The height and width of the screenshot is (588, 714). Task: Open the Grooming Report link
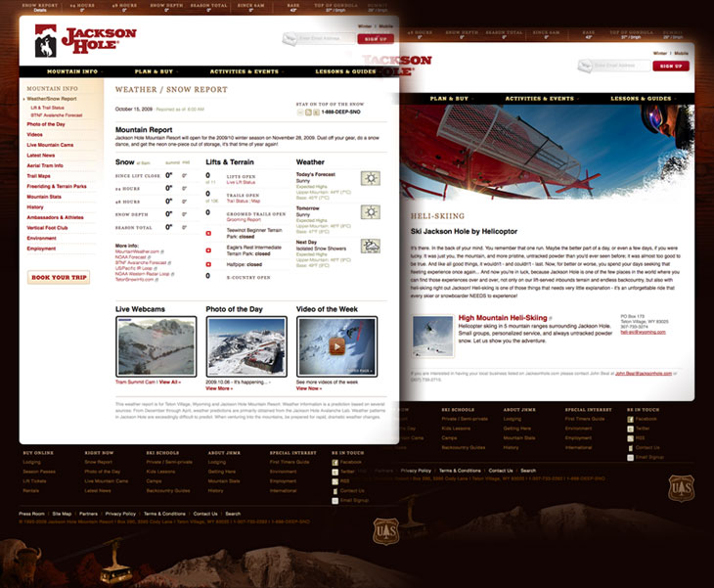coord(244,219)
